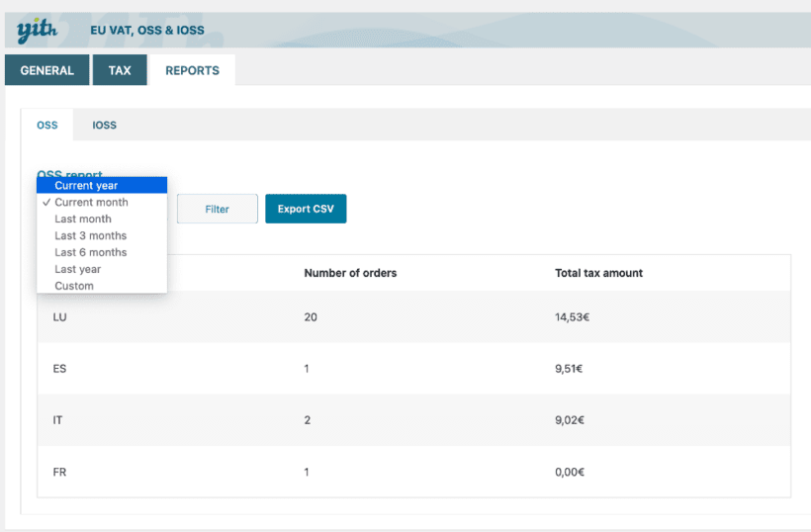
Task: Select the REPORTS tab
Action: (x=193, y=70)
